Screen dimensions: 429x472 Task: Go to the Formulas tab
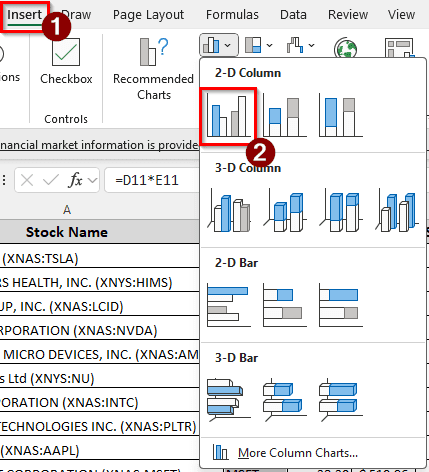(x=232, y=15)
